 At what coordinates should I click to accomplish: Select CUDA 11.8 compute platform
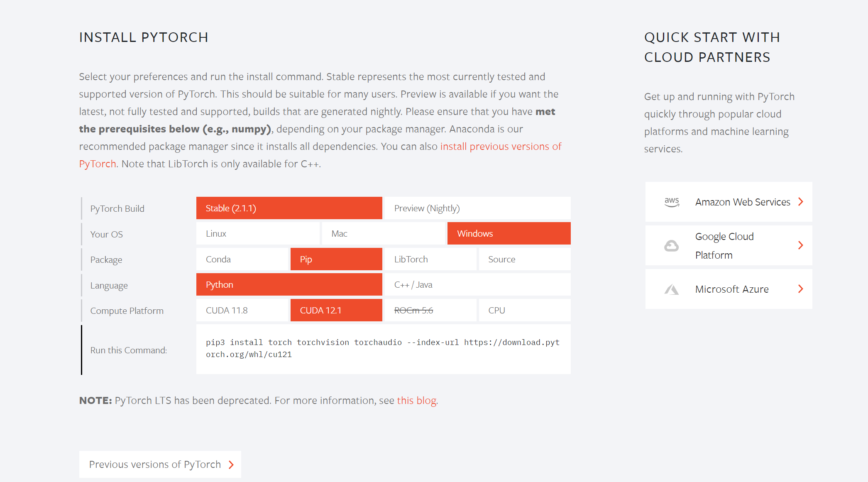pos(242,310)
